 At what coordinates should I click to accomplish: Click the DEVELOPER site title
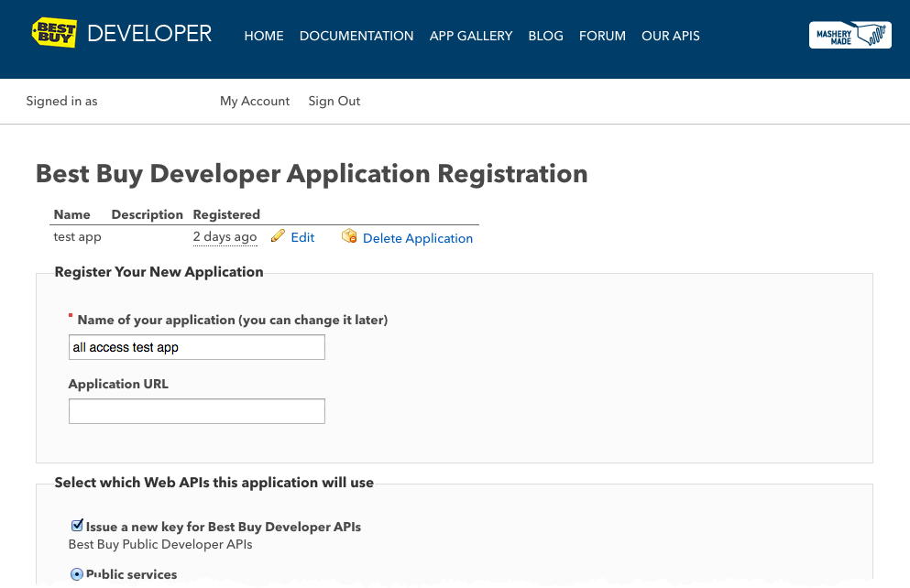click(x=149, y=34)
